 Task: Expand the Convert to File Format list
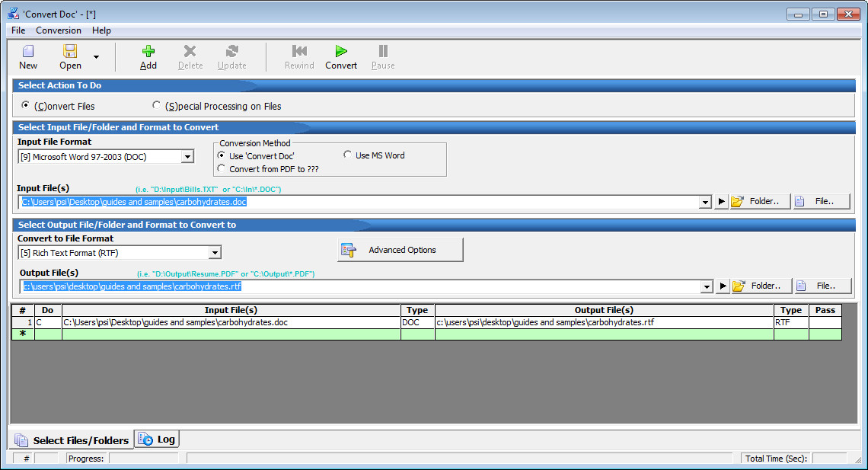[215, 252]
